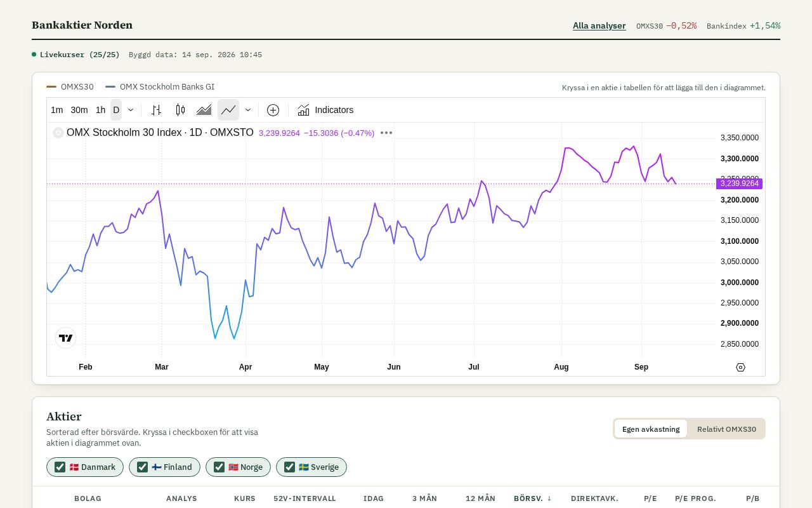Switch to Egen avkastning view

tap(651, 429)
